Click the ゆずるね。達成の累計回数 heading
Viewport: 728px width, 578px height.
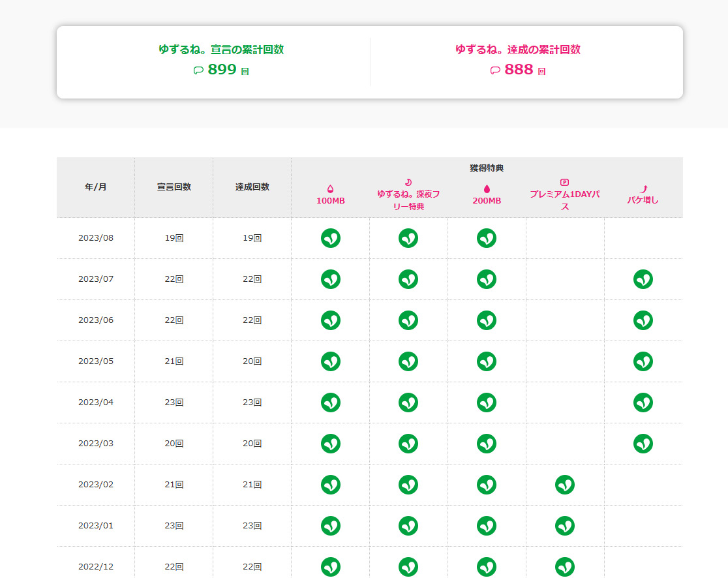518,50
